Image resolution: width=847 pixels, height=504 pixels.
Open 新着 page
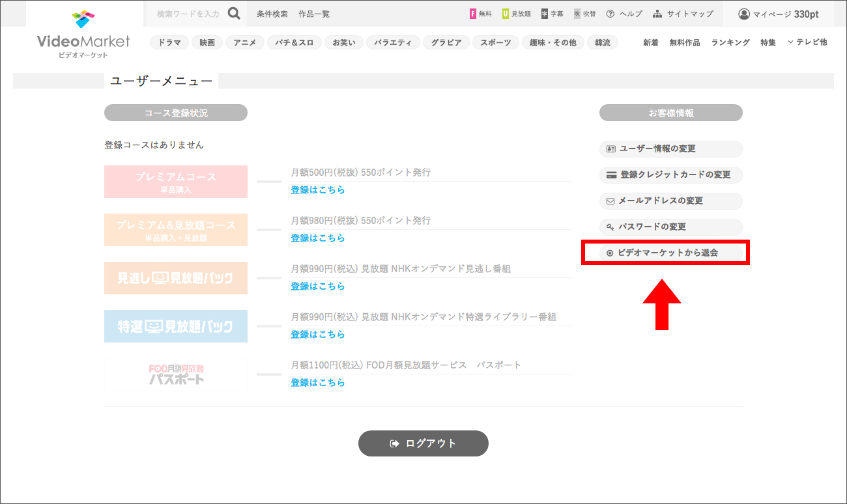point(651,42)
